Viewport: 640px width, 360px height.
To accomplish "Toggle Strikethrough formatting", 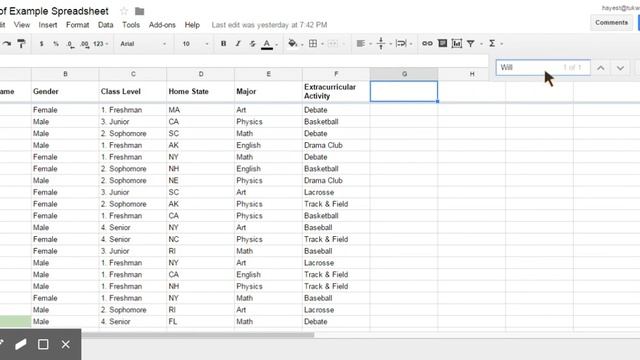I will coord(252,43).
